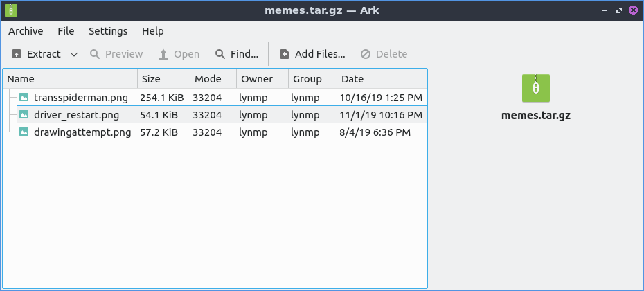Click the Owner column header
Screen dimensions: 644x291
(261, 79)
